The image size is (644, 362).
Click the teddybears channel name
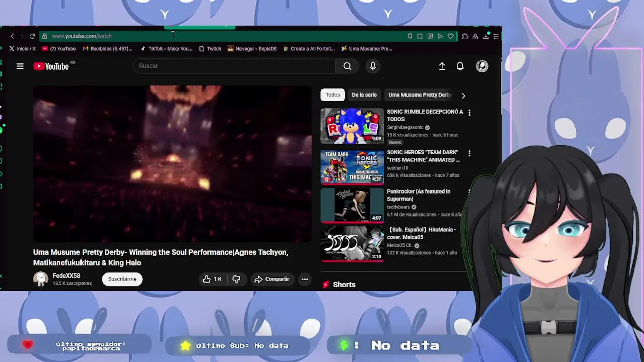398,207
